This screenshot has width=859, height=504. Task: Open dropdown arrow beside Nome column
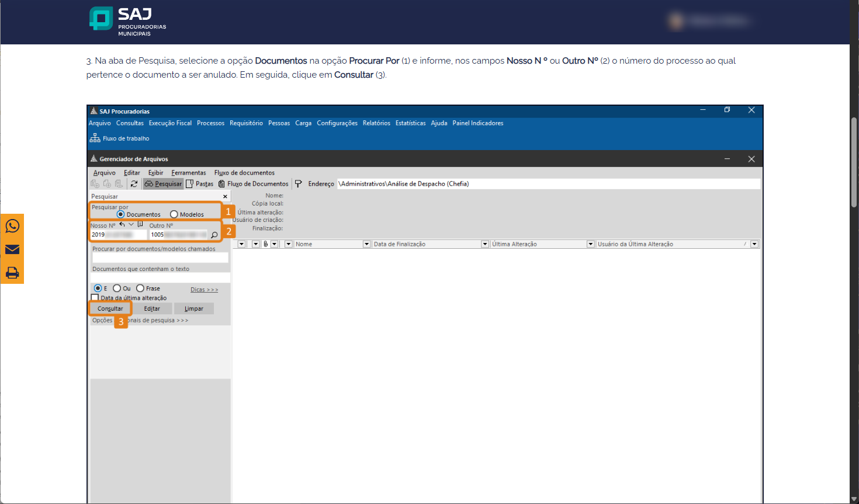click(x=289, y=244)
